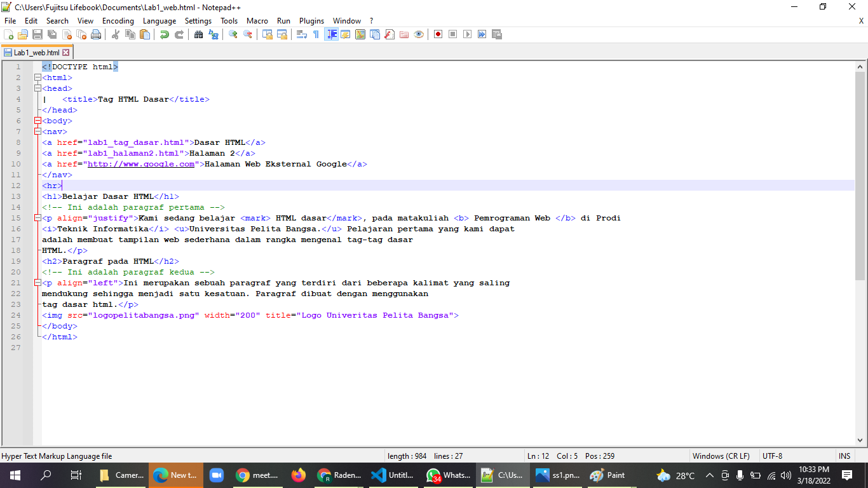868x488 pixels.
Task: Stop macro recording with the square icon
Action: coord(452,34)
